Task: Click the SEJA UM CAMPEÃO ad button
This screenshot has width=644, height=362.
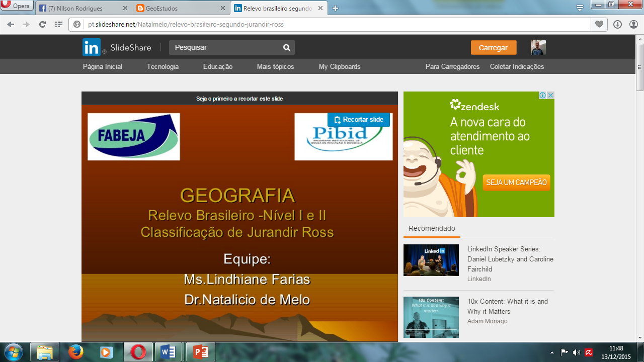Action: 517,183
